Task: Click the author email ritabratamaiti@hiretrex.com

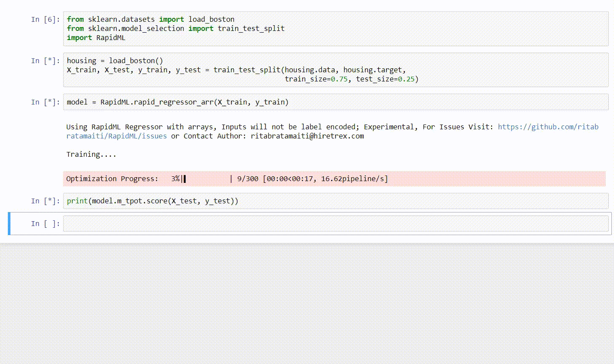Action: pos(307,136)
